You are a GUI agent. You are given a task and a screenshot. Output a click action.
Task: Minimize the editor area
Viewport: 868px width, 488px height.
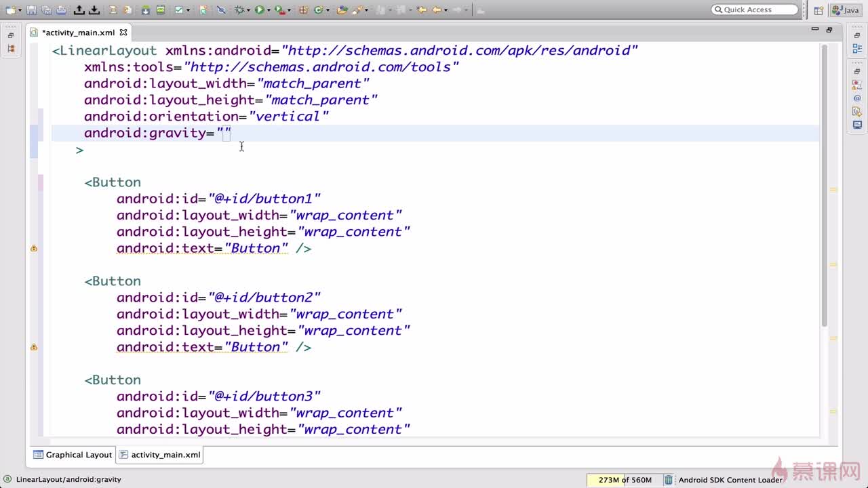tap(815, 29)
